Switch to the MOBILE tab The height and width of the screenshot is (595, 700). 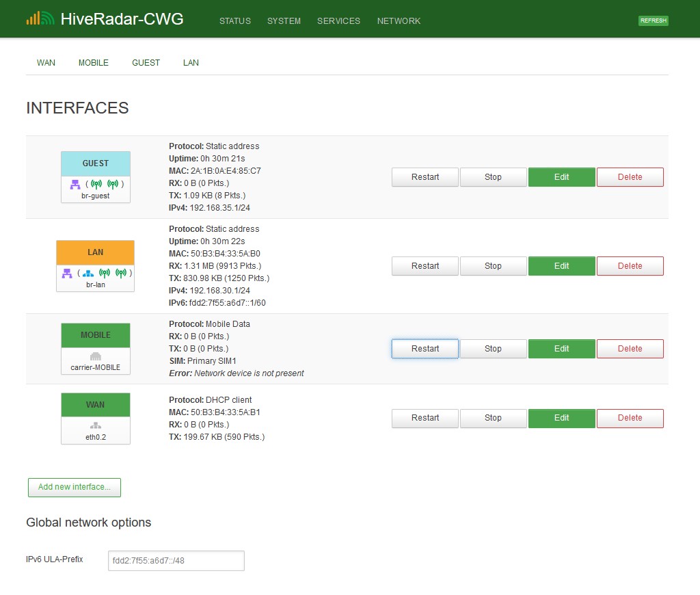pyautogui.click(x=94, y=63)
